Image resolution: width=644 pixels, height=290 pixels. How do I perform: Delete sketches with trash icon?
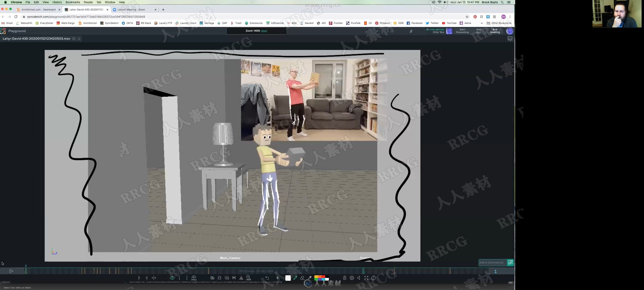point(345,278)
